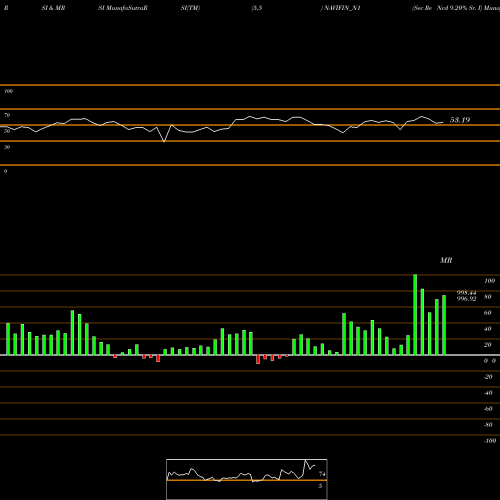Click the RSI axis label 100
The height and width of the screenshot is (500, 500).
(8, 91)
